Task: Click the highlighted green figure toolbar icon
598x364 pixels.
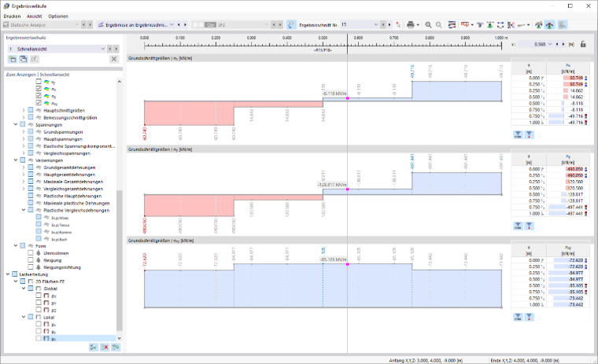Action: (x=549, y=25)
